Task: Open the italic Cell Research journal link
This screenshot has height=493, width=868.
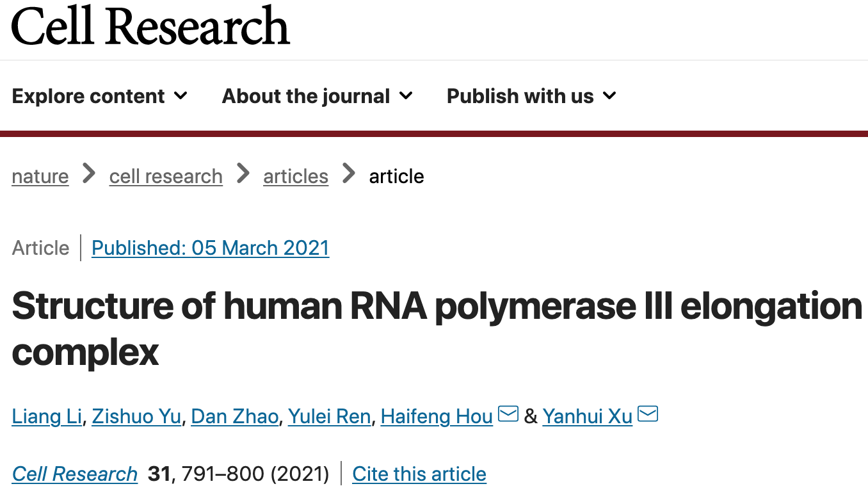Action: click(75, 474)
